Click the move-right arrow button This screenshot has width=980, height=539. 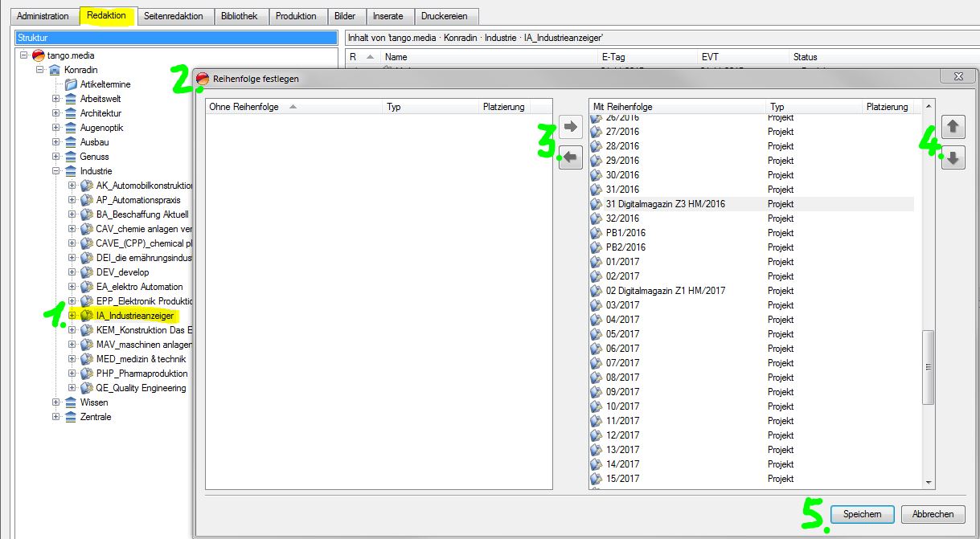pos(571,127)
